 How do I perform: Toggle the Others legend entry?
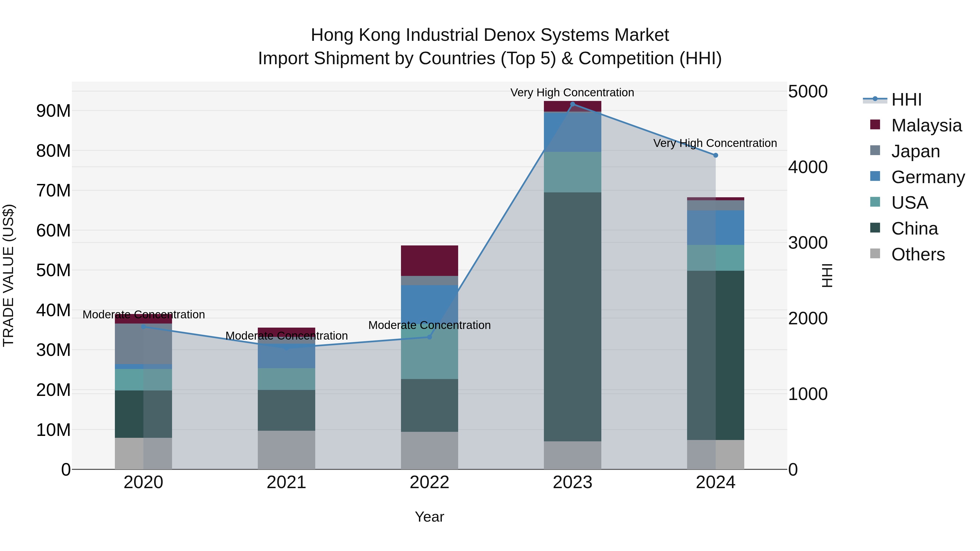tap(907, 254)
